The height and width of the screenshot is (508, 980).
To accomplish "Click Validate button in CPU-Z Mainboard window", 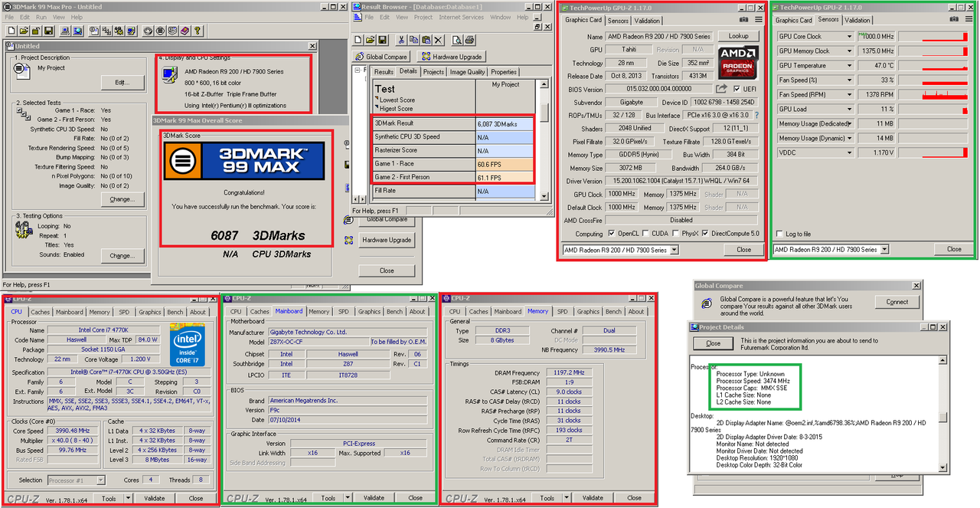I will coord(374,498).
